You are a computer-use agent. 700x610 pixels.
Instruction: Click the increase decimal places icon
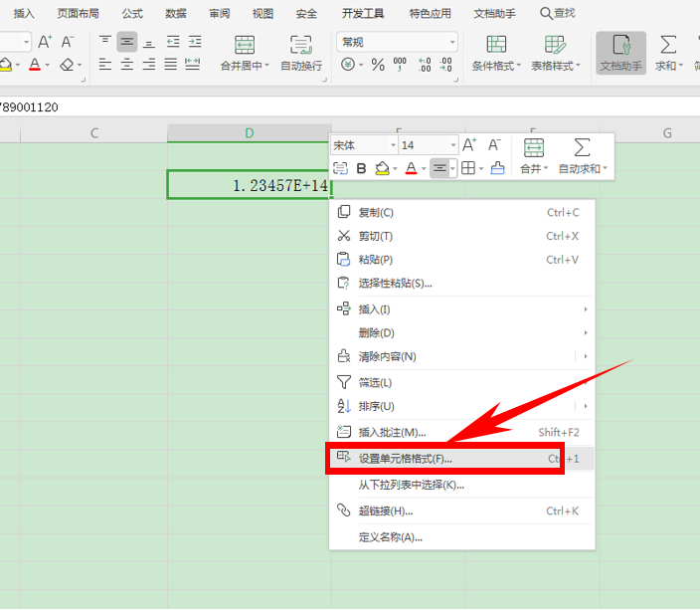click(x=425, y=65)
